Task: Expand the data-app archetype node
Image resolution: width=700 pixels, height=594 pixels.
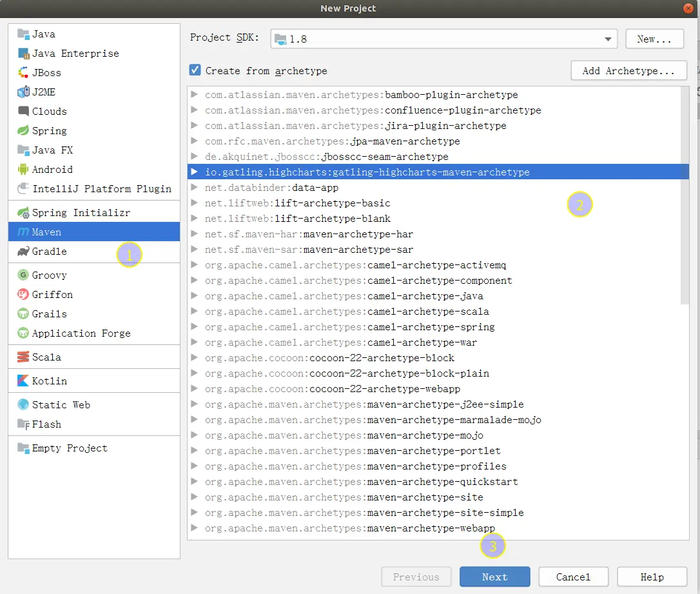Action: coord(194,187)
